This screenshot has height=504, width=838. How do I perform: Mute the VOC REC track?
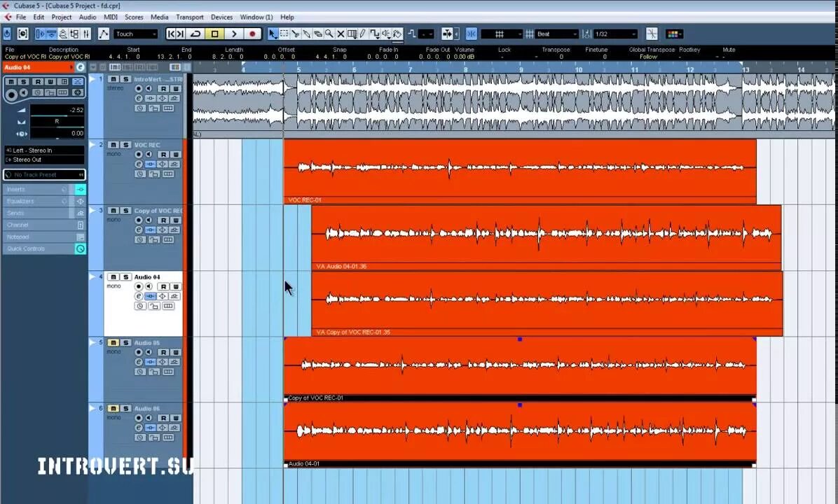click(112, 145)
